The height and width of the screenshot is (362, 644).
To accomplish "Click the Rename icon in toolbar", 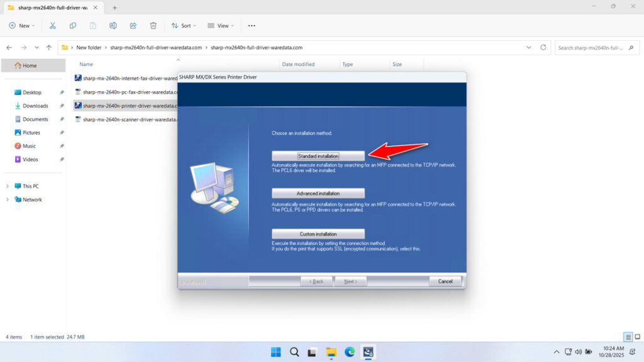I will click(x=113, y=26).
